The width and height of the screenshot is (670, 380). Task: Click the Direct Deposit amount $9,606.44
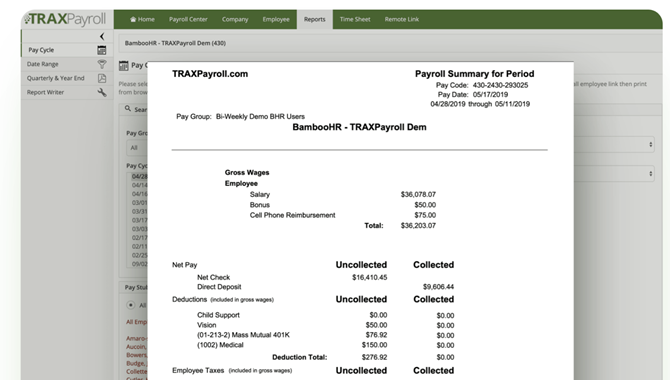(438, 287)
